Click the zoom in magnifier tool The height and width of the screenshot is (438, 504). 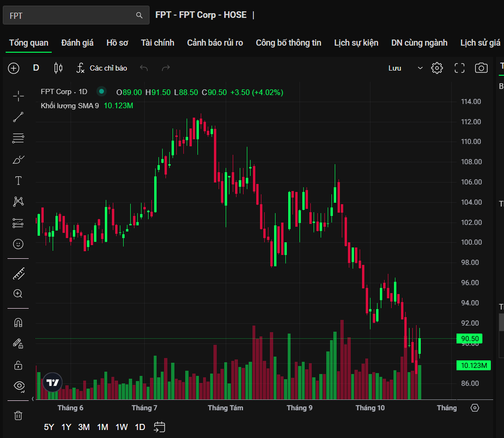coord(18,294)
